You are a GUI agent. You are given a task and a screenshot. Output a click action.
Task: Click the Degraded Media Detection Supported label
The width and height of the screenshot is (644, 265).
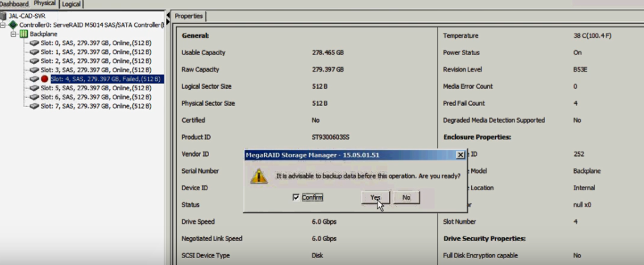pos(494,120)
